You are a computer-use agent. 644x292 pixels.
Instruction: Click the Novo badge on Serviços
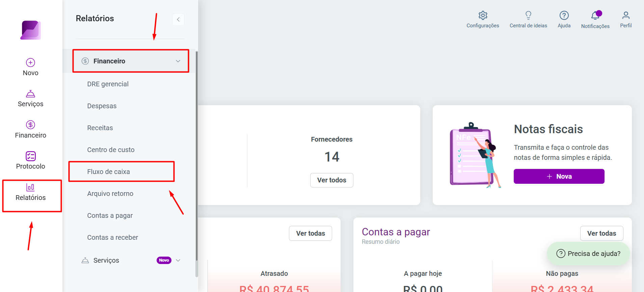point(164,260)
